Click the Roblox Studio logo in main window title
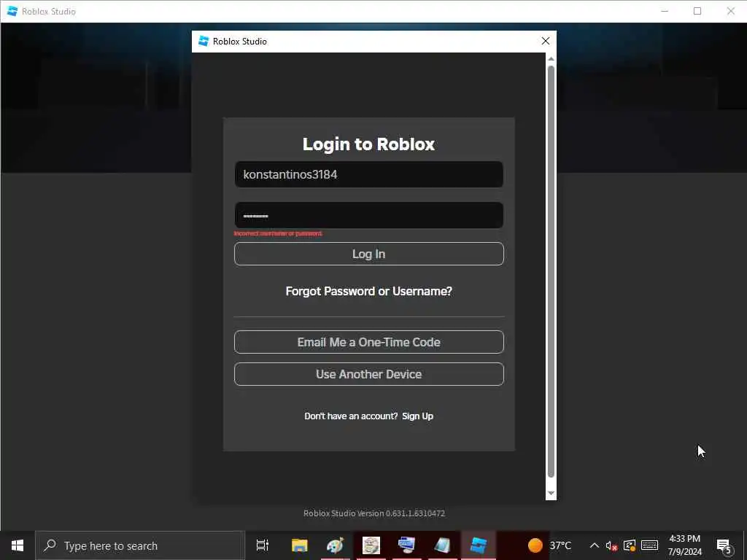 12,11
